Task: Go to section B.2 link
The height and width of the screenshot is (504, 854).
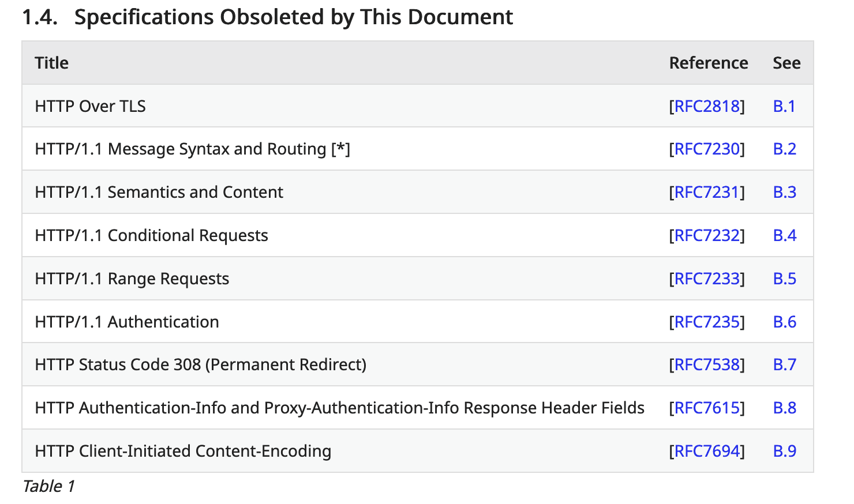Action: click(x=784, y=149)
